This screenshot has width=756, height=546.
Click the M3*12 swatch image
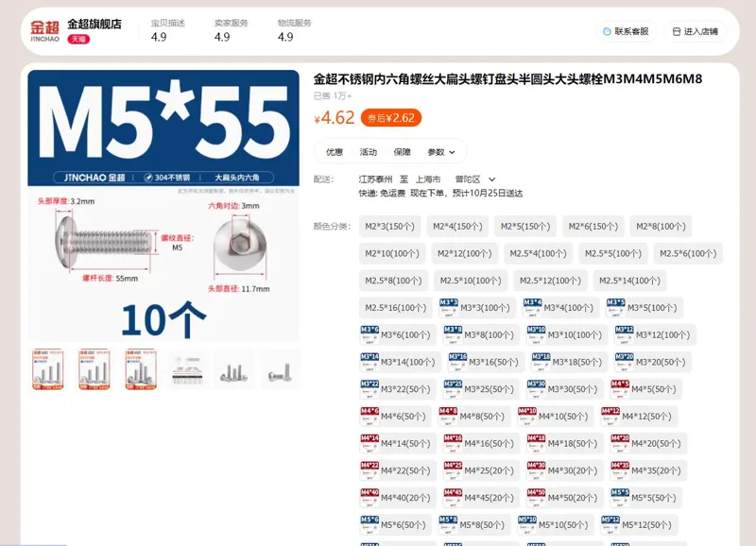coord(624,335)
